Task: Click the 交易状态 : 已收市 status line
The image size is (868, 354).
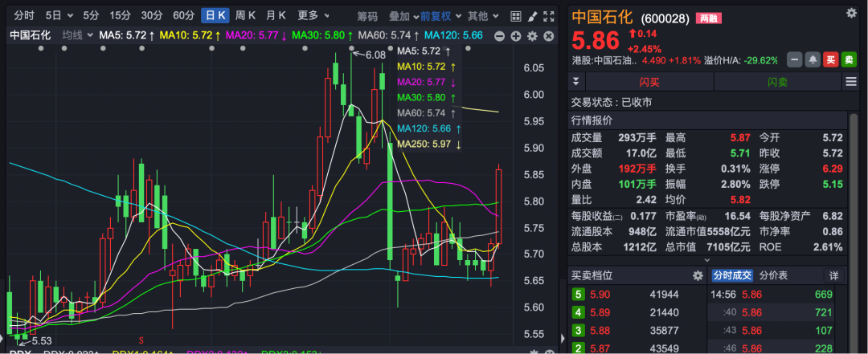Action: 612,102
